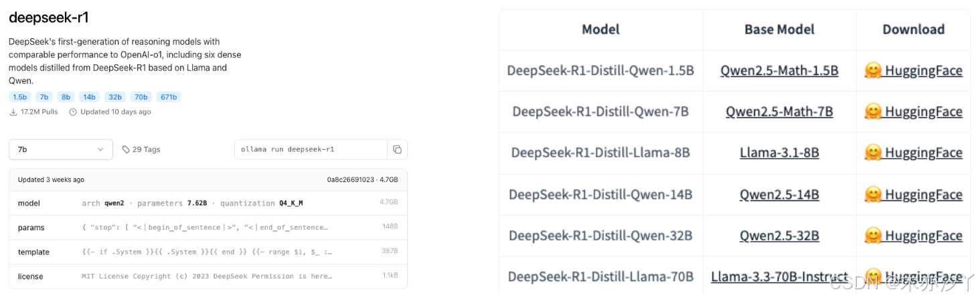Click the DeepSeek-R1-Distill-Qwen-1.5B model cell
This screenshot has width=980, height=300.
[x=600, y=70]
